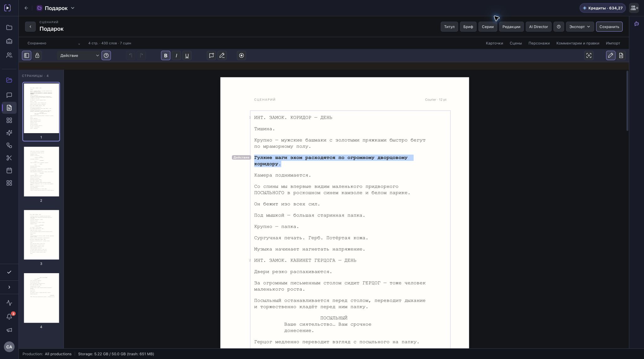Open the scissors tool in sidebar

(9, 158)
